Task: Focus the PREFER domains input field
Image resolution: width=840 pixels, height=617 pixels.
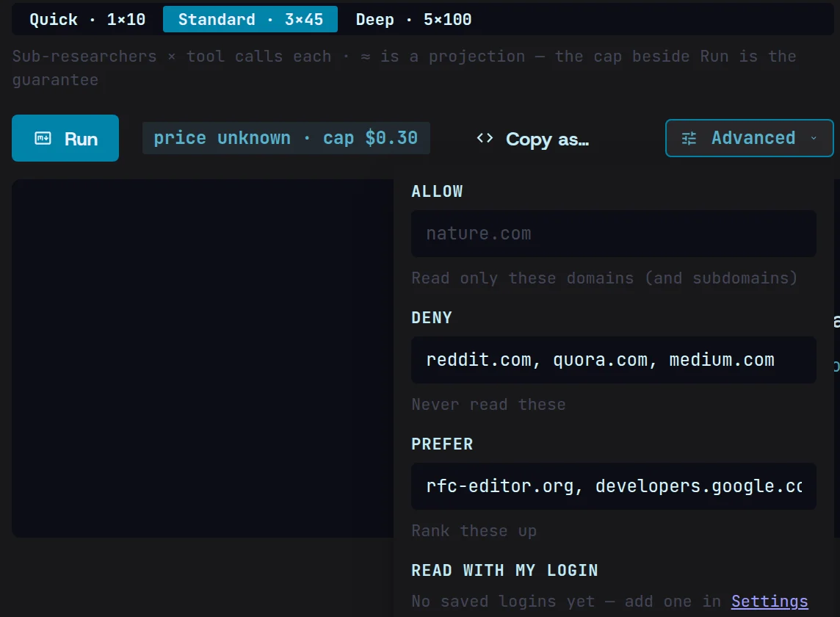Action: 614,486
